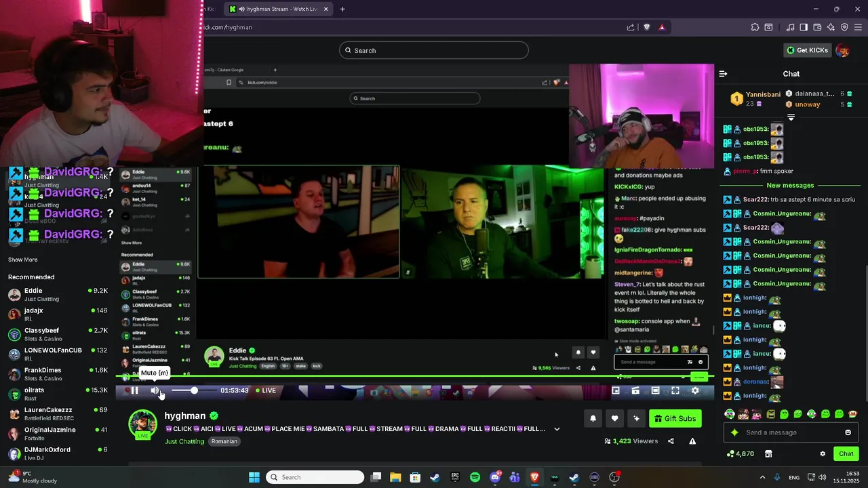
Task: Open FrankDimes channel in Recommended
Action: (x=58, y=374)
